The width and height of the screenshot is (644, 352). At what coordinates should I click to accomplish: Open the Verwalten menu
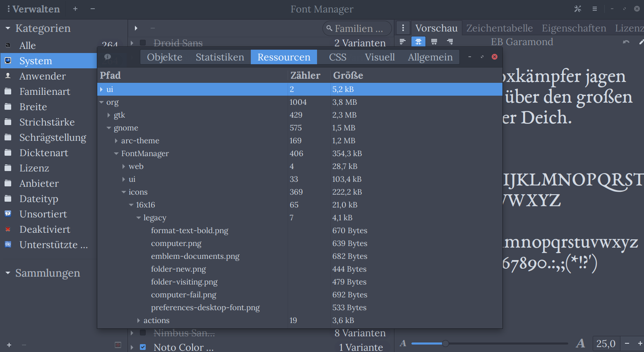[33, 9]
